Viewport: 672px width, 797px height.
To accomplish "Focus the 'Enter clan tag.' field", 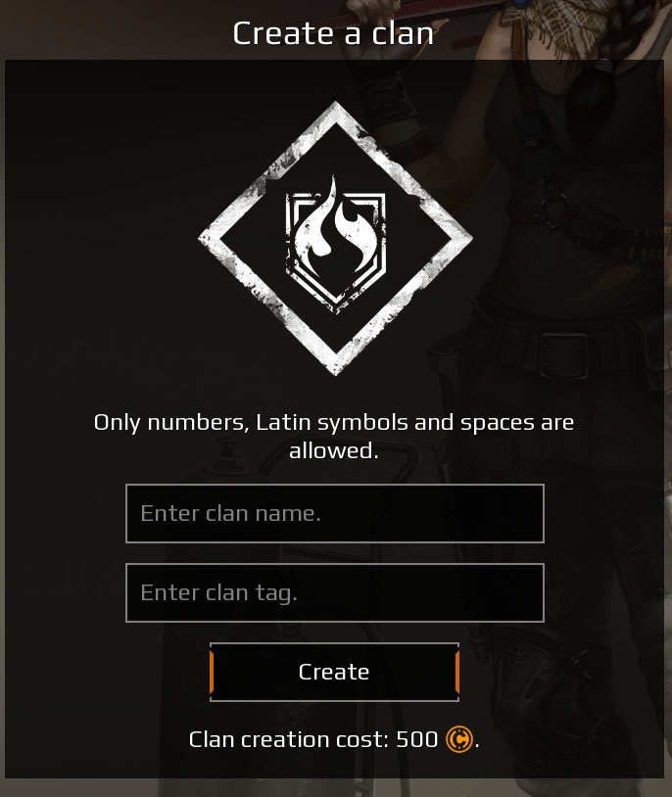I will 335,592.
